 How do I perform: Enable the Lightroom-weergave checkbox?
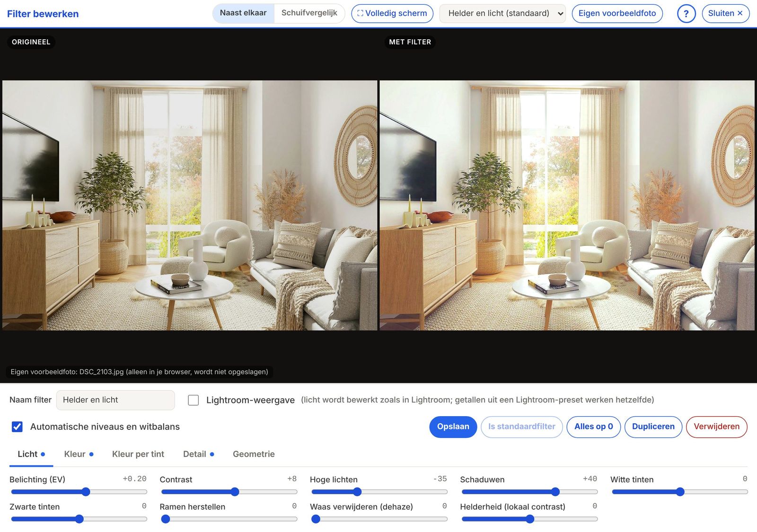click(x=194, y=400)
